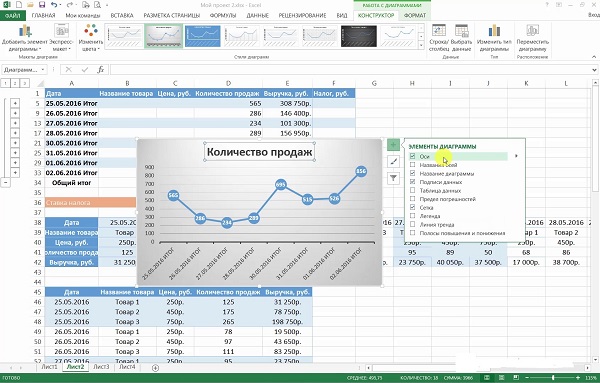Expand outline group for 28.05.2016 Итог

coord(15,133)
